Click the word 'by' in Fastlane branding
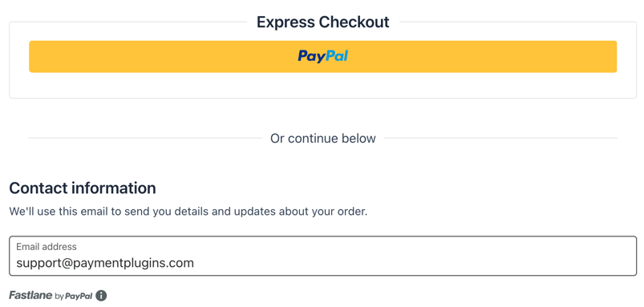 59,297
